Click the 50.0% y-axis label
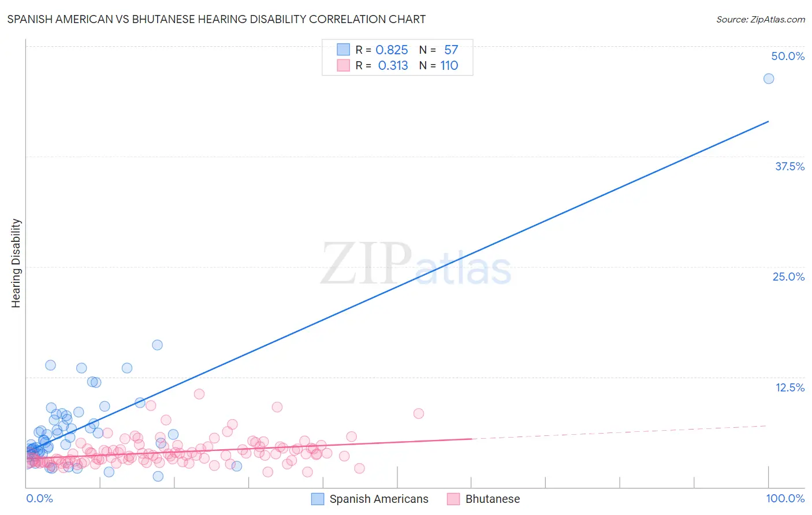The image size is (812, 515). tap(788, 56)
